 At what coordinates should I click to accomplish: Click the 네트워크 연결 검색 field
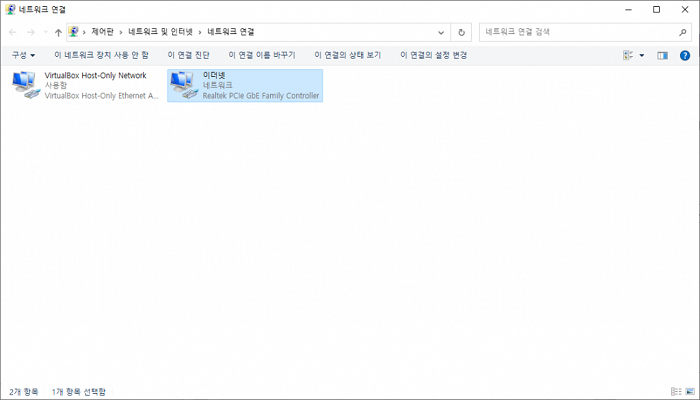click(575, 32)
